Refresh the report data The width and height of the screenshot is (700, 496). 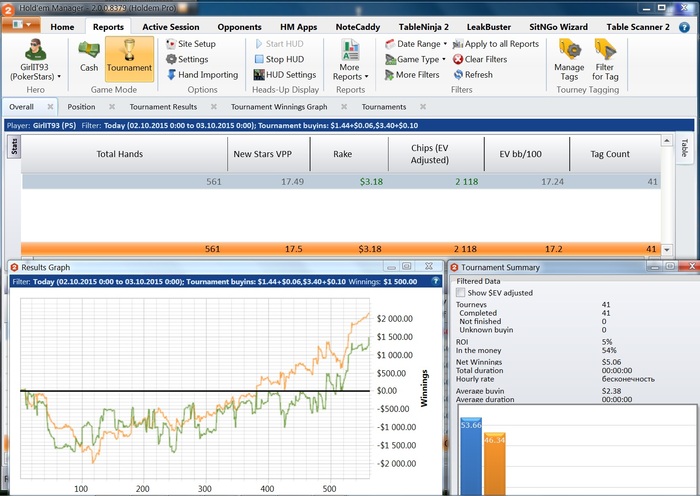tap(473, 75)
